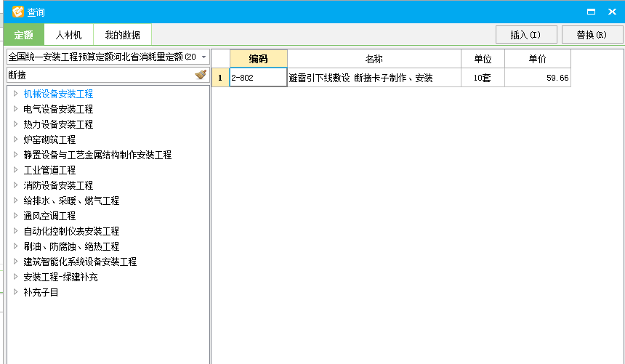Viewport: 625px width, 364px height.
Task: Click the 插入(I) button
Action: (526, 35)
